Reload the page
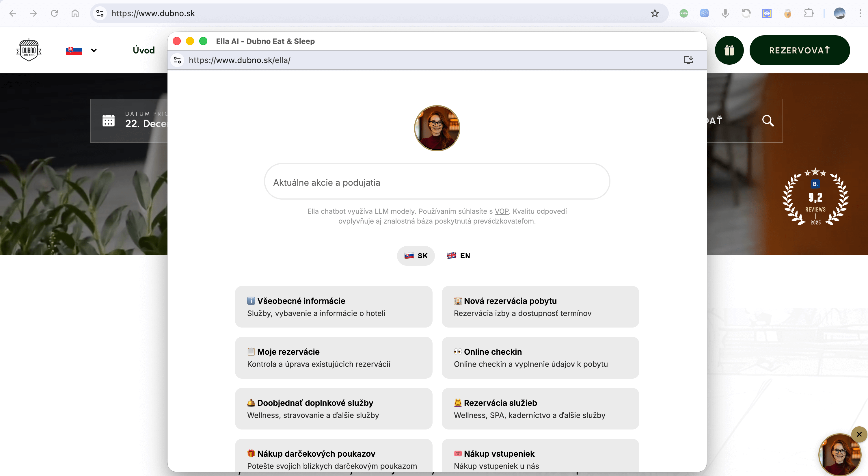The image size is (868, 476). point(54,14)
